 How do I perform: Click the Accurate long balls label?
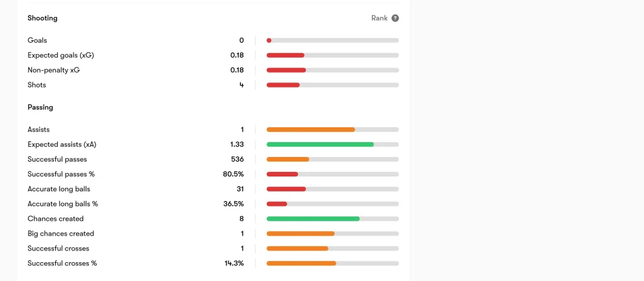coord(58,189)
